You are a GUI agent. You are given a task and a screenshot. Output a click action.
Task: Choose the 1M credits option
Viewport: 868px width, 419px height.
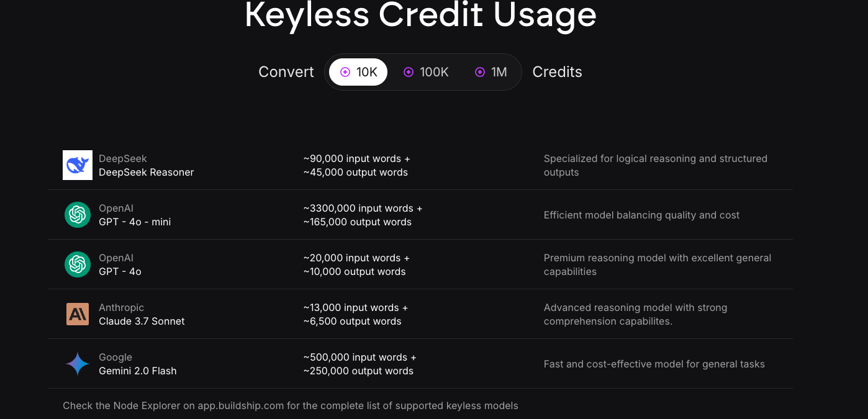tap(491, 72)
